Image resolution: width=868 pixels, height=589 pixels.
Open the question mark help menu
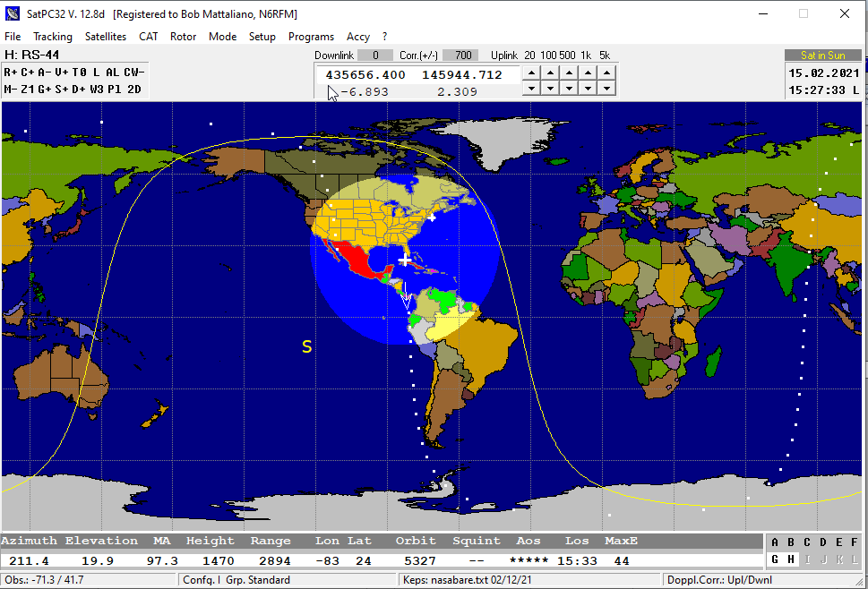click(x=384, y=37)
